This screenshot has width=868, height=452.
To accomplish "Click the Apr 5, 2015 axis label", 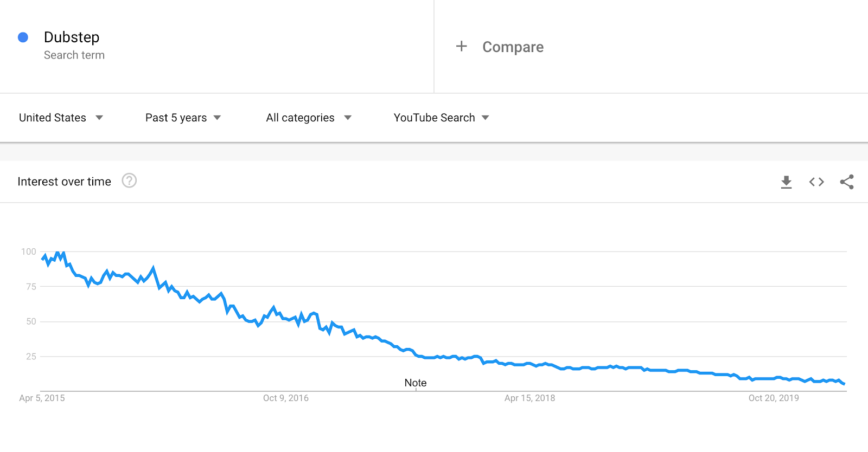I will pyautogui.click(x=42, y=398).
